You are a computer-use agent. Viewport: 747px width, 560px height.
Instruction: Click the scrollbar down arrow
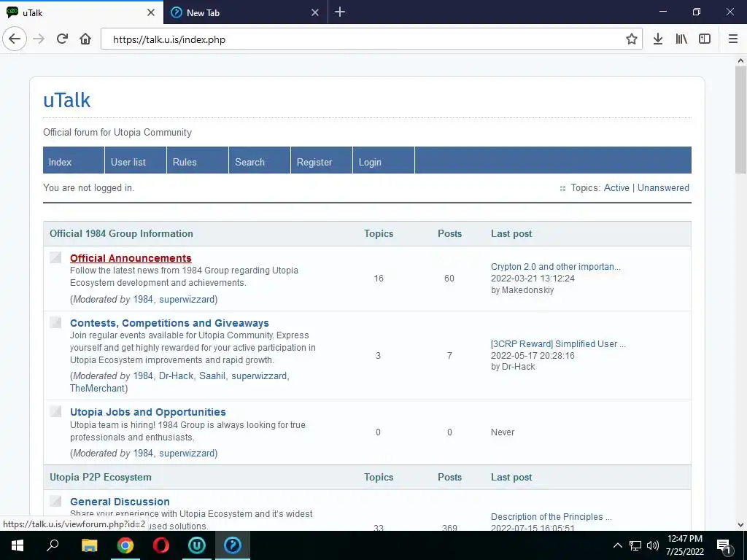[740, 525]
